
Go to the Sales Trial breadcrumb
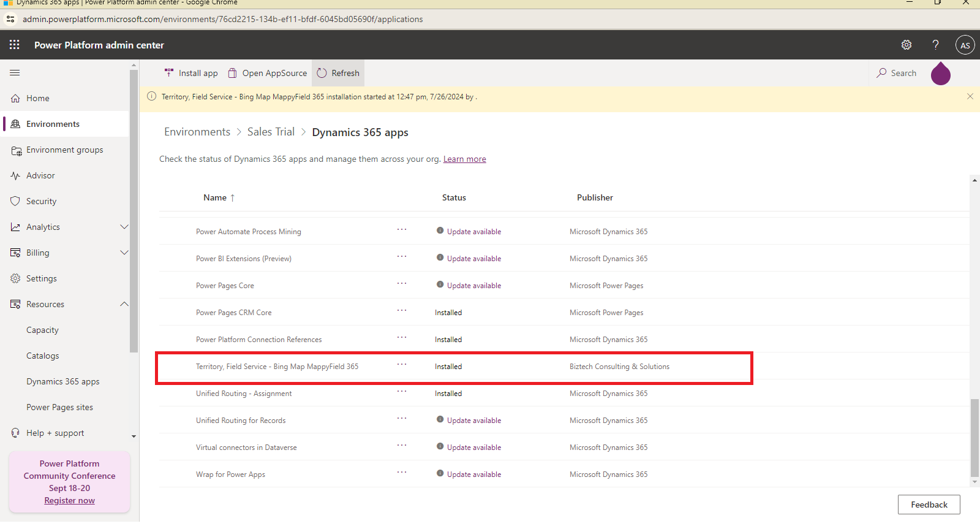coord(271,132)
